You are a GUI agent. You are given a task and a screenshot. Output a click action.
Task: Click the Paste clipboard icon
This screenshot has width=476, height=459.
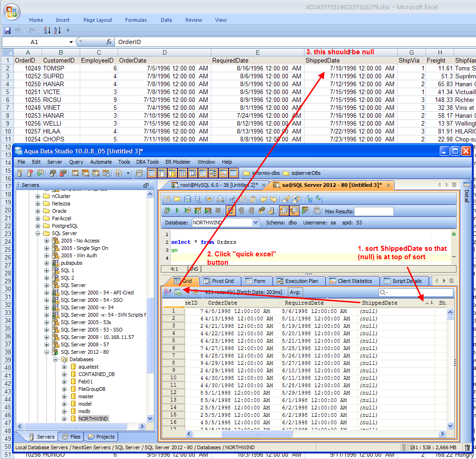tap(253, 199)
